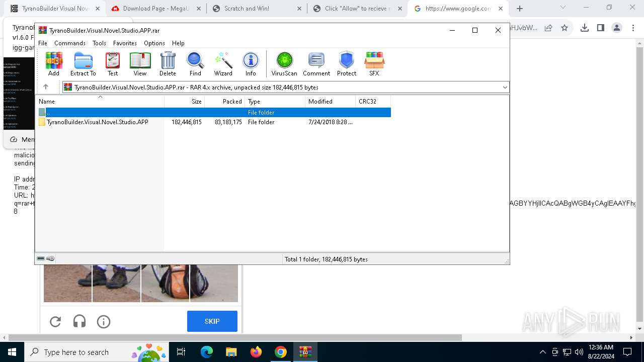
Task: Select the parent folder '..' row
Action: tap(213, 113)
